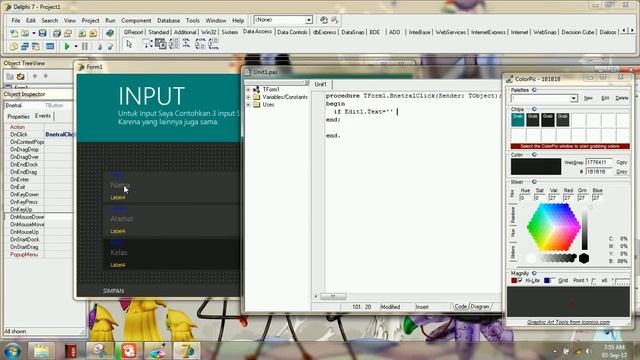Image resolution: width=640 pixels, height=360 pixels.
Task: Click the Open file toolbar icon
Action: pos(25,33)
